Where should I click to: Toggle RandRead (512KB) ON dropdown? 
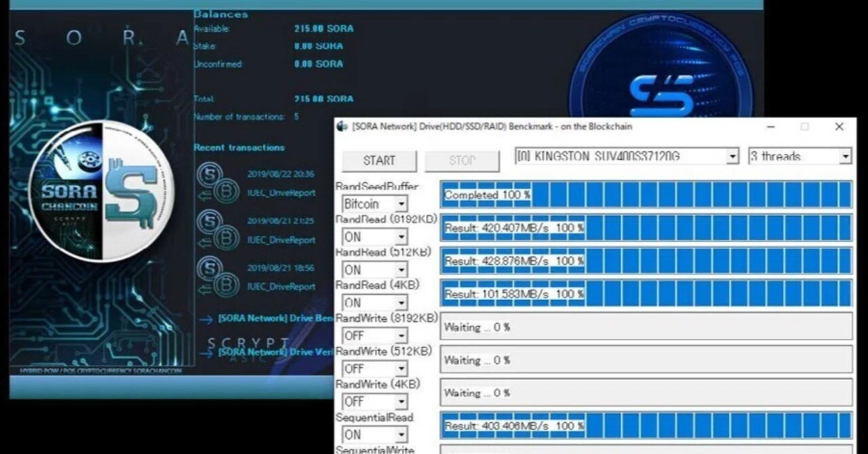[x=374, y=270]
